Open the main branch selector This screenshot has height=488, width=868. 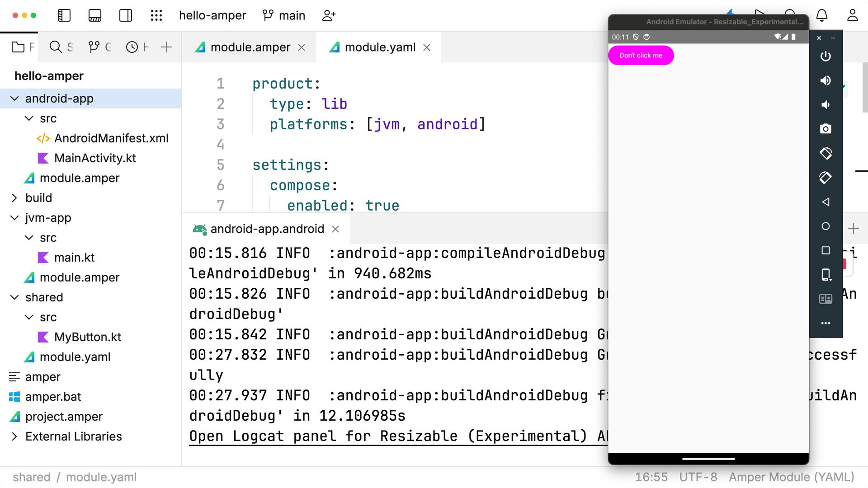click(x=284, y=15)
